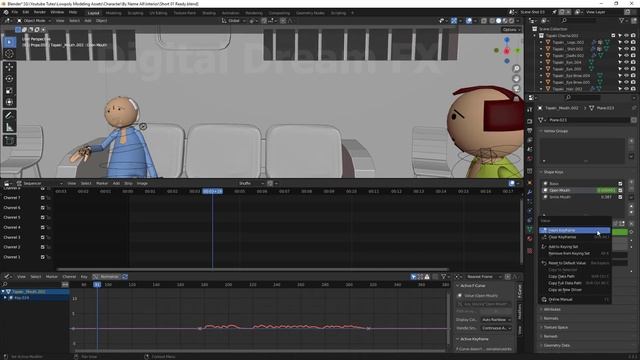Expand the Tapan Chacha.002 collection arrow
Viewport: 640px width, 360px height.
535,36
